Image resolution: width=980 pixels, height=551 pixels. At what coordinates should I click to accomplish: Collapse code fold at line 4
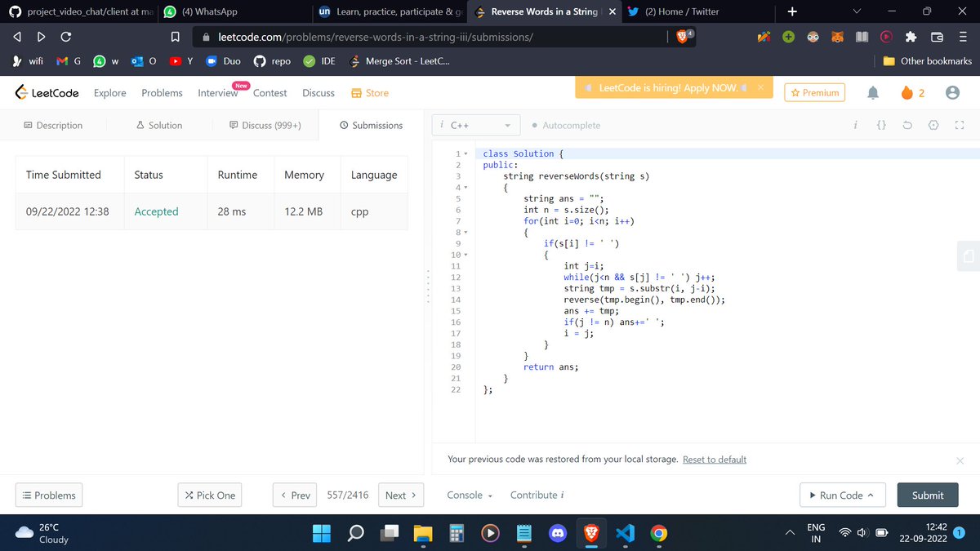[465, 187]
